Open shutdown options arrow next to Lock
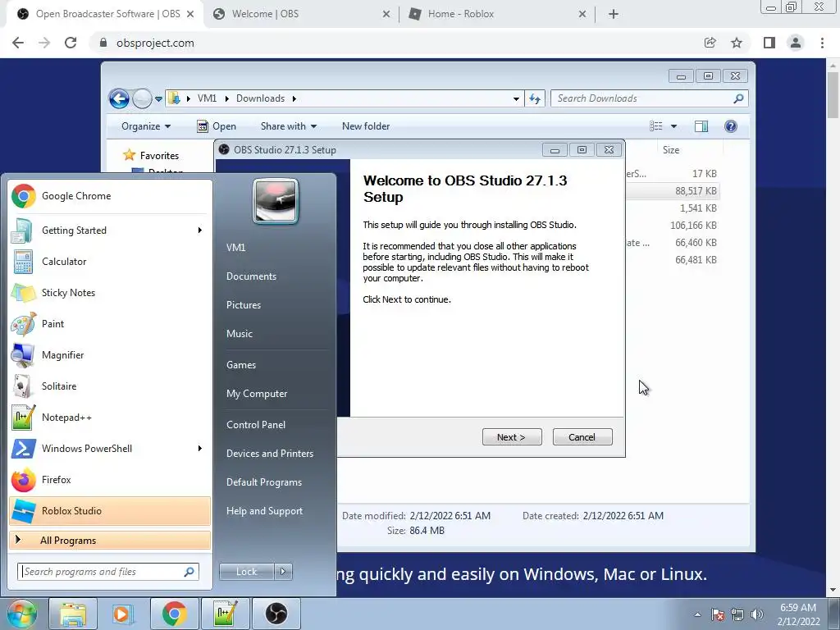The height and width of the screenshot is (630, 840). 283,572
